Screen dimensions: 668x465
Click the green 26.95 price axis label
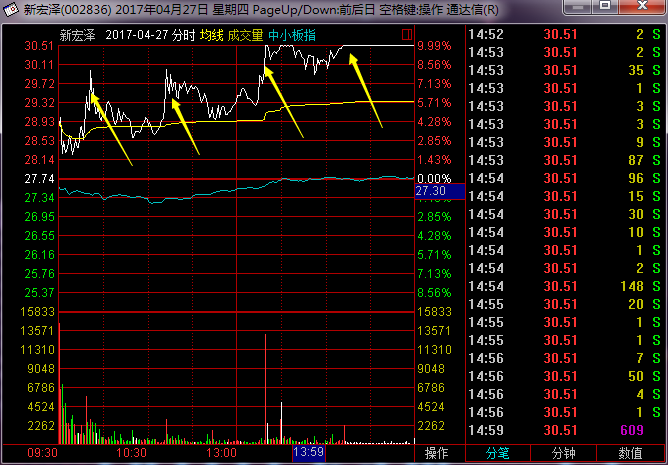pos(39,217)
